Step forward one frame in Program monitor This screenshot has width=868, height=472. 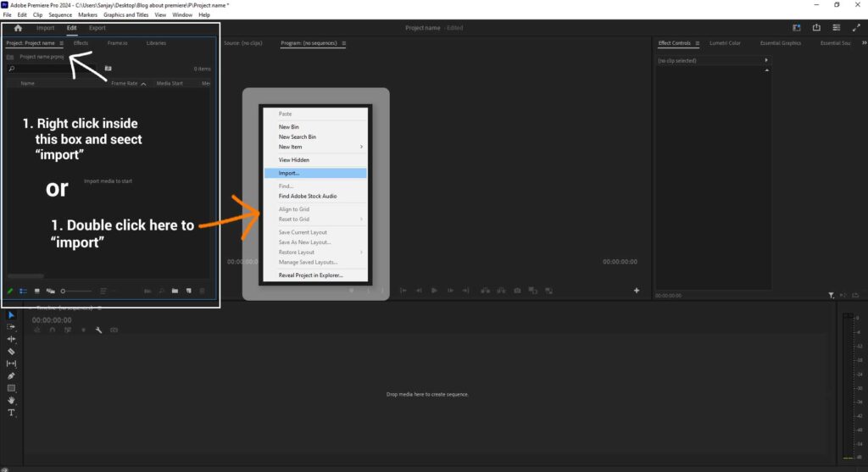(x=451, y=291)
